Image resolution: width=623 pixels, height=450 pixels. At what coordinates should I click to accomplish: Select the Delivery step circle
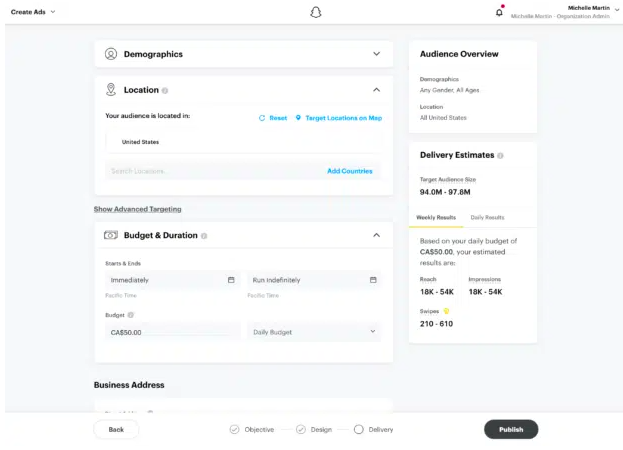click(x=358, y=429)
